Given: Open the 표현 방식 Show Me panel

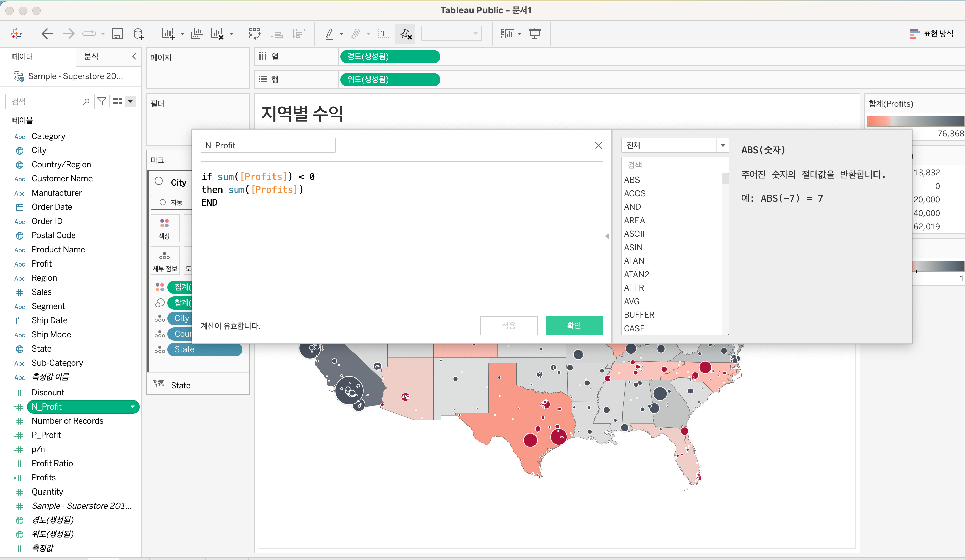Looking at the screenshot, I should point(931,34).
